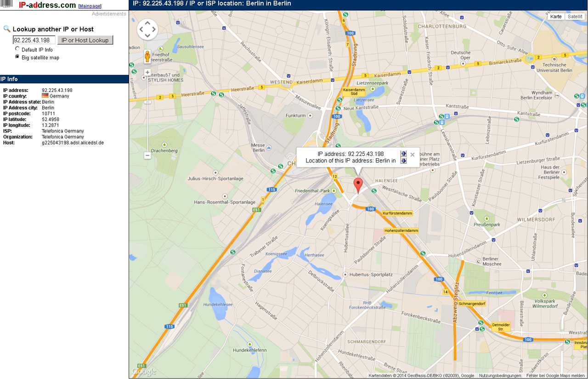The image size is (588, 379).
Task: Click the map zoom slider handle
Action: pyautogui.click(x=147, y=102)
